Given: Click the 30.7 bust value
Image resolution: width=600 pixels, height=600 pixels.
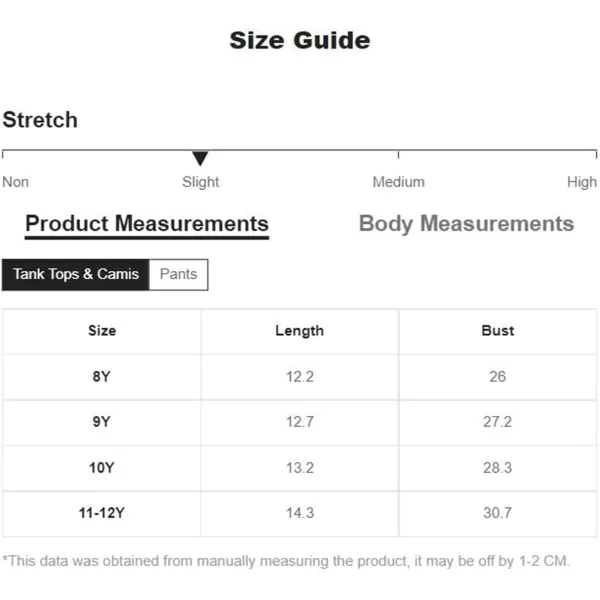Looking at the screenshot, I should [497, 513].
